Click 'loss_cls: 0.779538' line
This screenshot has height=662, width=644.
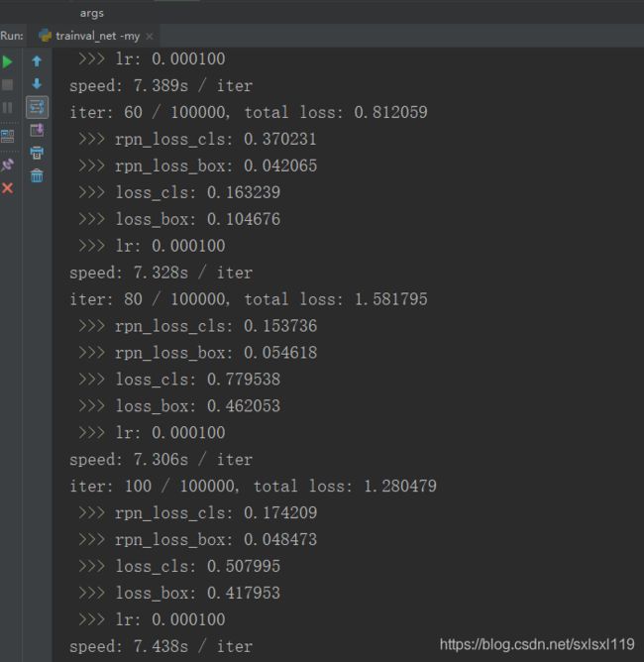179,380
